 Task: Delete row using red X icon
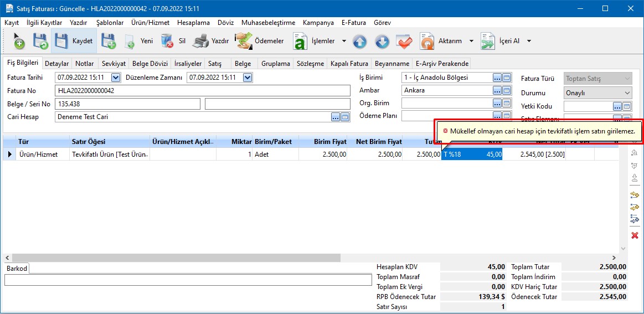pyautogui.click(x=635, y=235)
